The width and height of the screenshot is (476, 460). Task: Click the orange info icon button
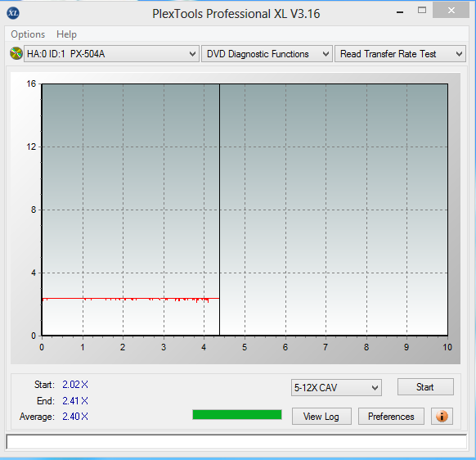pyautogui.click(x=442, y=416)
